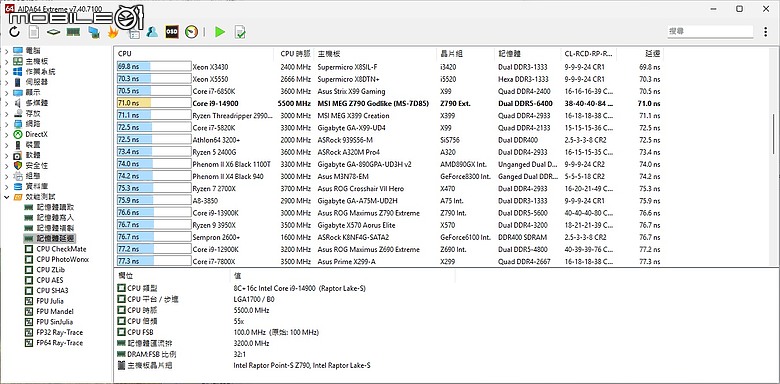The height and width of the screenshot is (384, 780).
Task: Click the 主機板 motherboard icon in tree
Action: tap(18, 61)
